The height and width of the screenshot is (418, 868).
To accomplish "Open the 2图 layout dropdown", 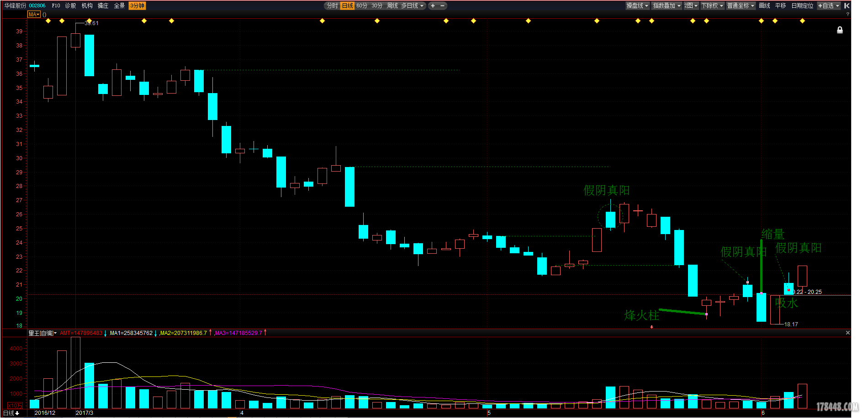I will pyautogui.click(x=691, y=5).
